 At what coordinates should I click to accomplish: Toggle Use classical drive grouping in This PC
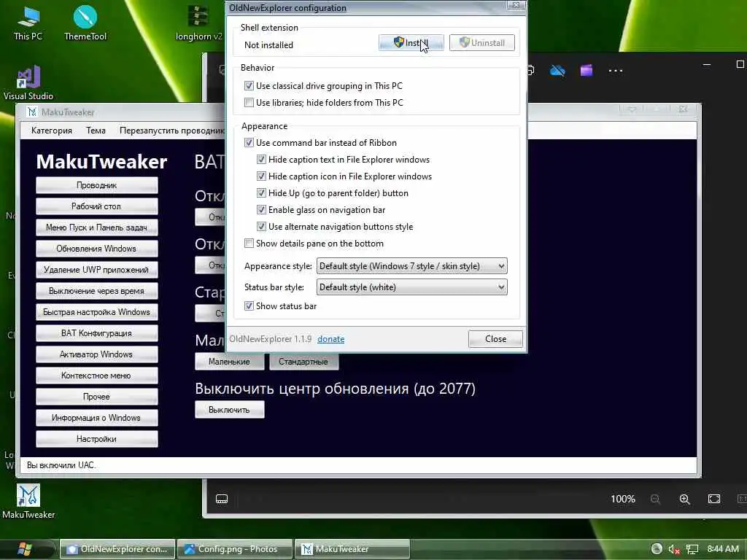pos(249,86)
